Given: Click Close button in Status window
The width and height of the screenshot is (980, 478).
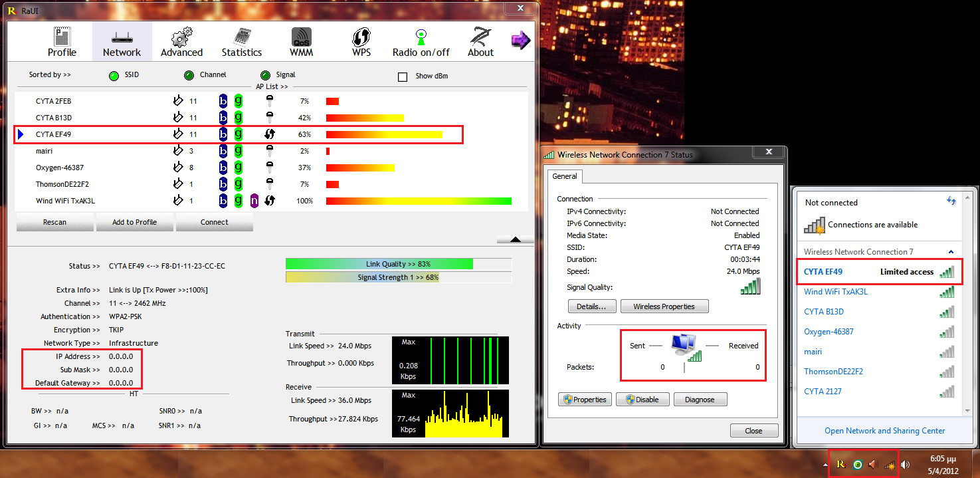Looking at the screenshot, I should 754,431.
